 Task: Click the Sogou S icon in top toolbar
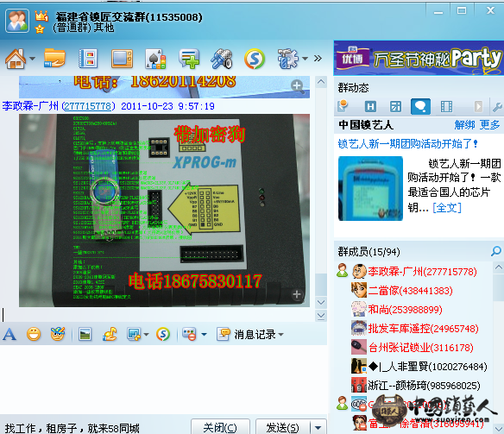[x=255, y=59]
